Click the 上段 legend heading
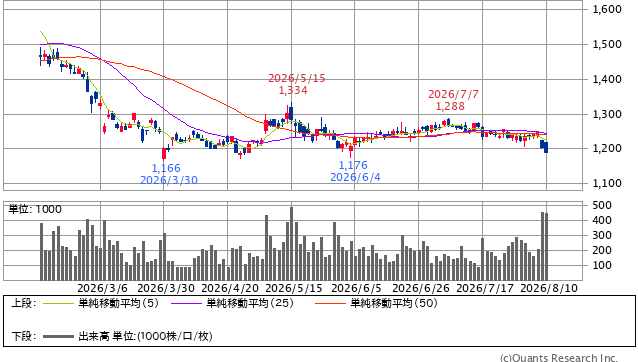This screenshot has width=638, height=362. (24, 303)
